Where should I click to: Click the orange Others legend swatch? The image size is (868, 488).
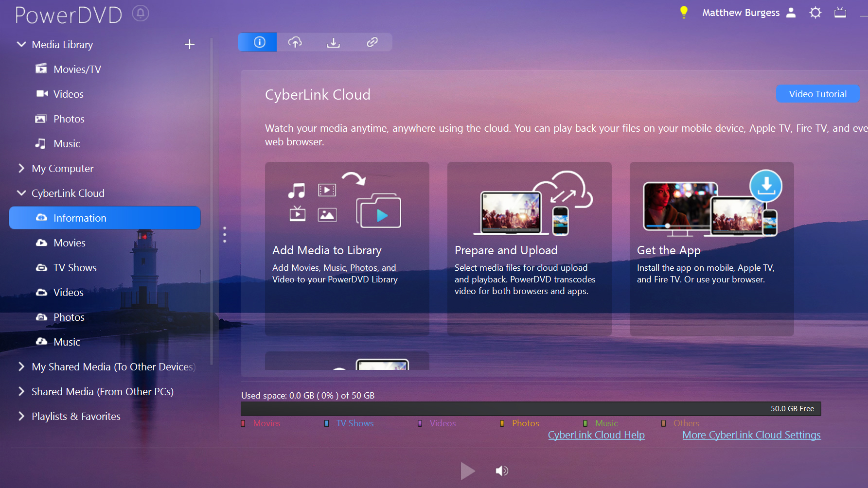coord(663,423)
